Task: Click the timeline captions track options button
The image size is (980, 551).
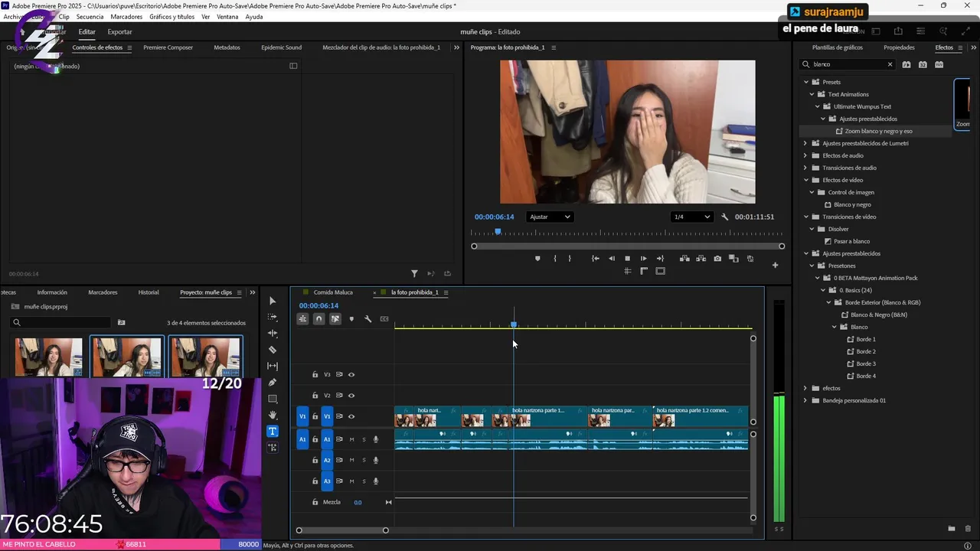Action: click(x=384, y=319)
